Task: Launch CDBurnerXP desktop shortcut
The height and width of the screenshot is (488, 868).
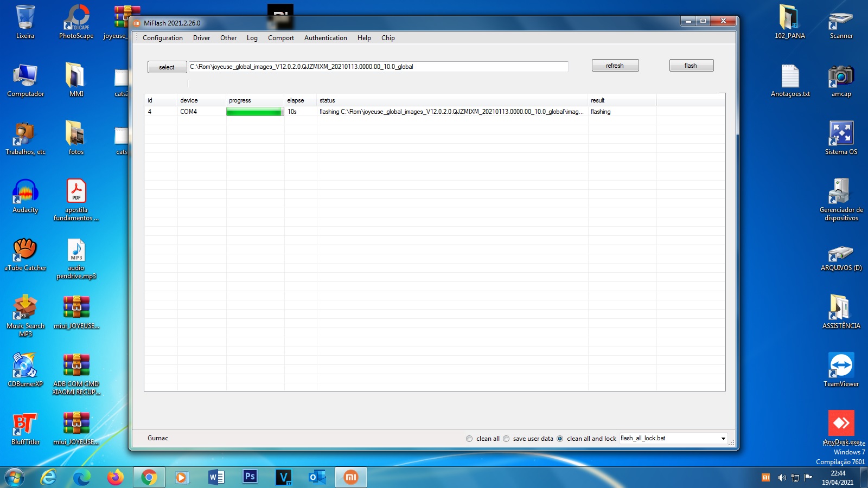Action: point(25,370)
